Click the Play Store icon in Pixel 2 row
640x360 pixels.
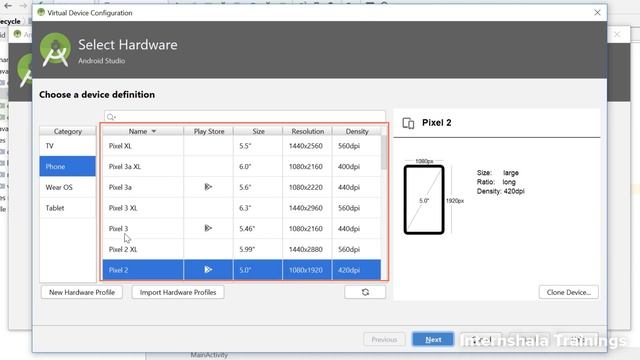(208, 270)
